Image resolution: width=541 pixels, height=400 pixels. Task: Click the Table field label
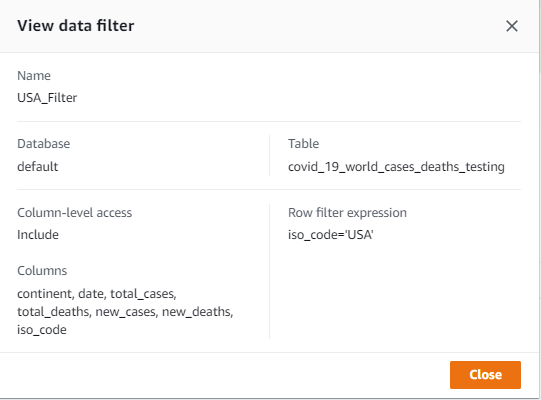coord(303,144)
